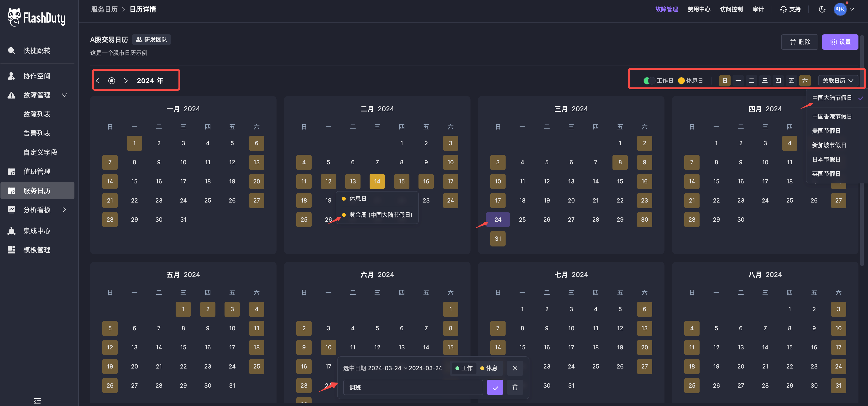Open 告警列表 submenu item
The width and height of the screenshot is (868, 406).
[x=37, y=134]
